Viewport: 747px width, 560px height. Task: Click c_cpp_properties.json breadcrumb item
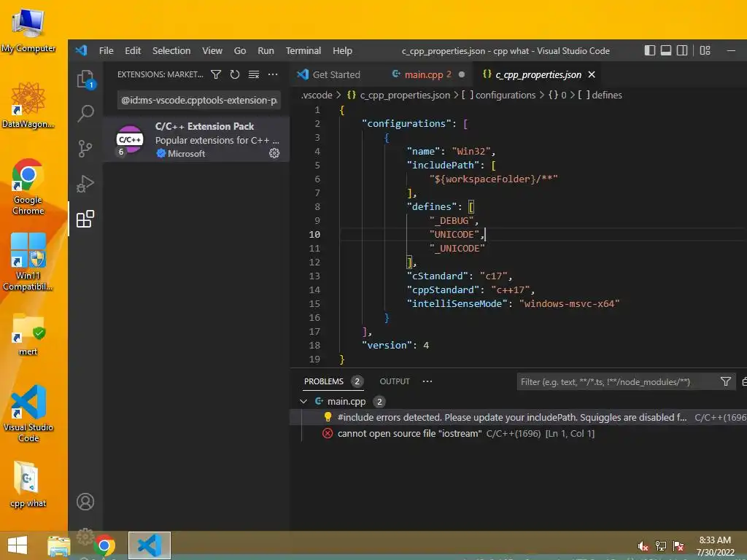coord(405,95)
